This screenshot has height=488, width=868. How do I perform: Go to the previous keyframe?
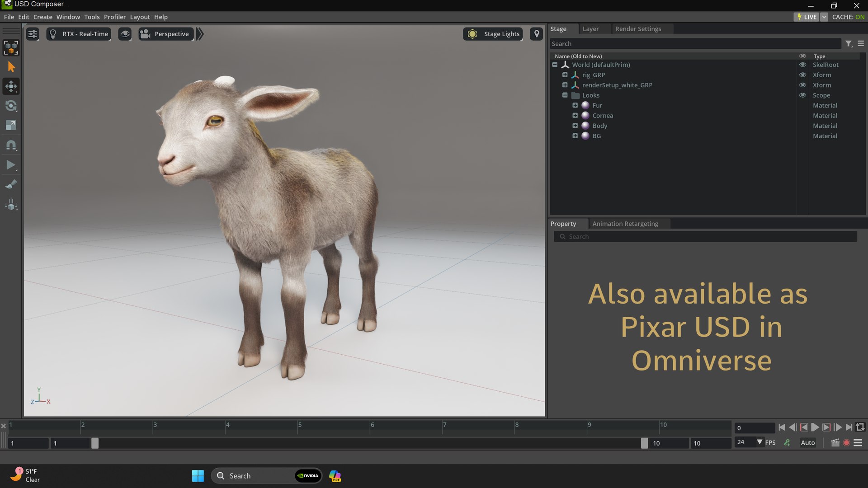(x=804, y=427)
